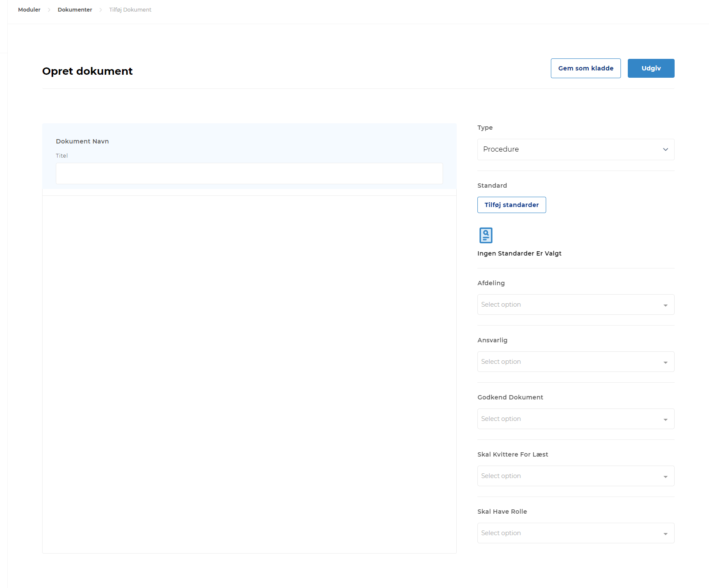Click the caret arrow in Skal Have Rolle
The width and height of the screenshot is (709, 588).
click(x=665, y=533)
